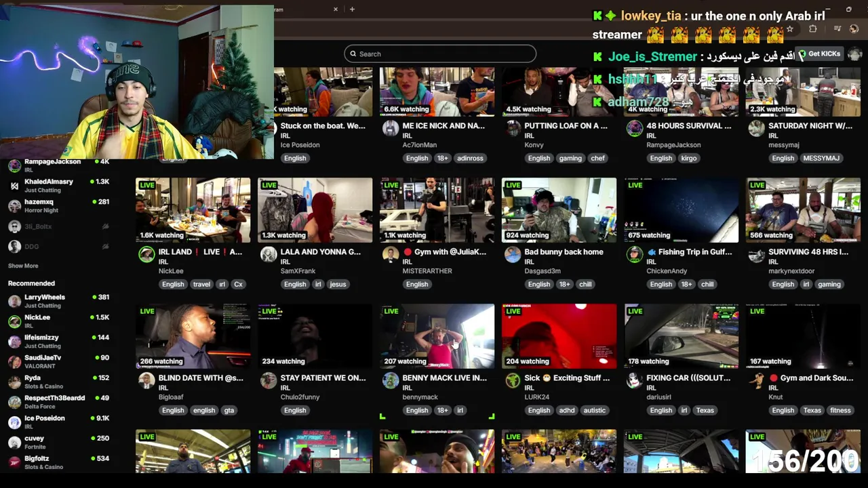Viewport: 868px width, 488px height.
Task: Click Ac7ionMan channel avatar
Action: point(391,128)
